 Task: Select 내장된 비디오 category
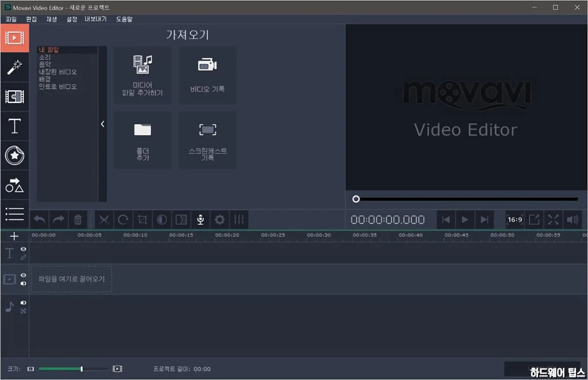tap(58, 72)
